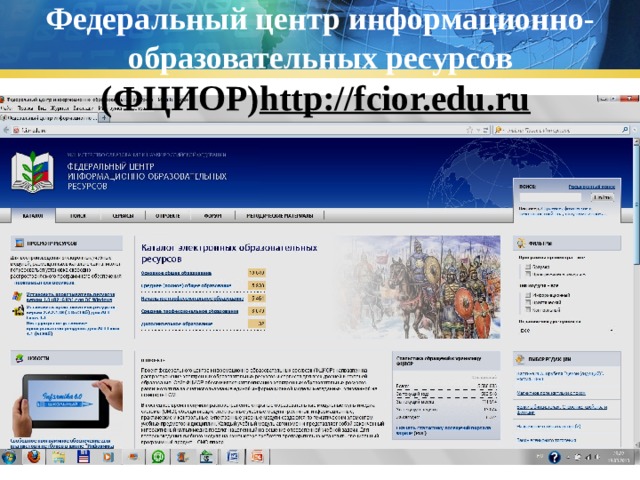The height and width of the screenshot is (480, 640).
Task: Open the fcior.edu.ru link in the slide title
Action: [x=394, y=100]
